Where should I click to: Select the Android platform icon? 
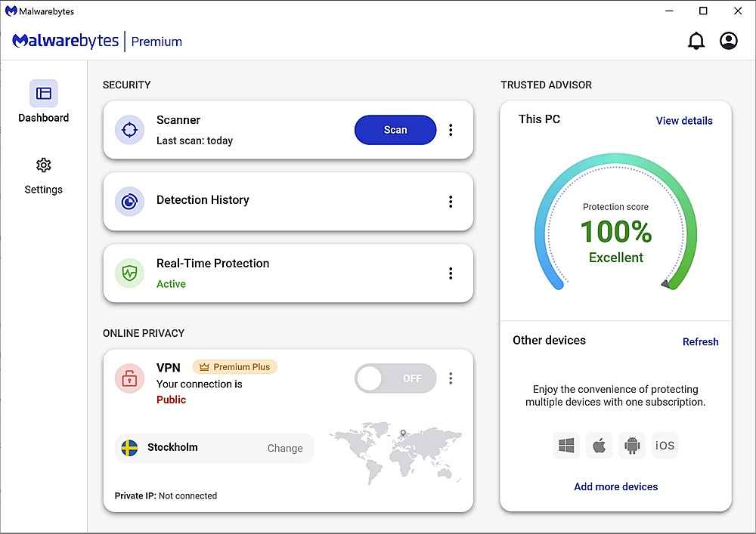[x=632, y=446]
